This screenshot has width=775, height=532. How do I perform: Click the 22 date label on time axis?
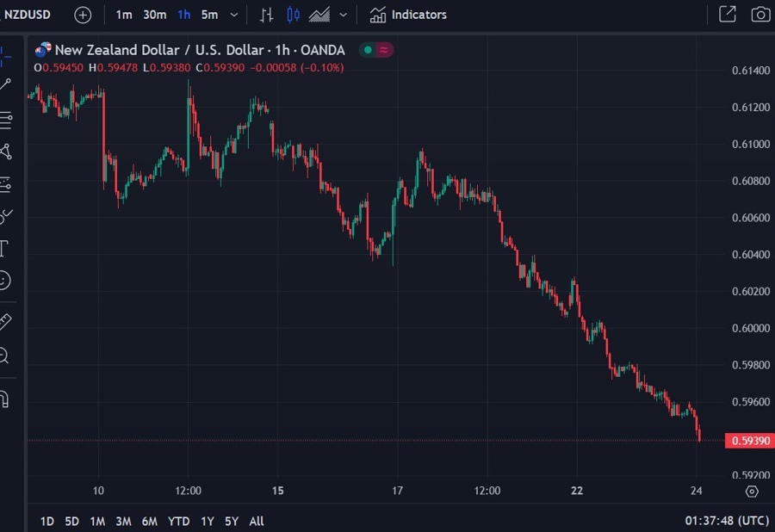(577, 491)
